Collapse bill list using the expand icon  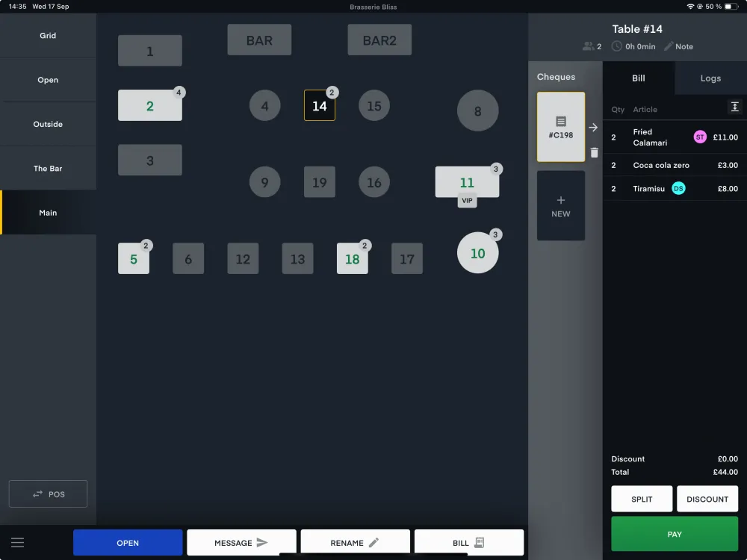coord(734,108)
